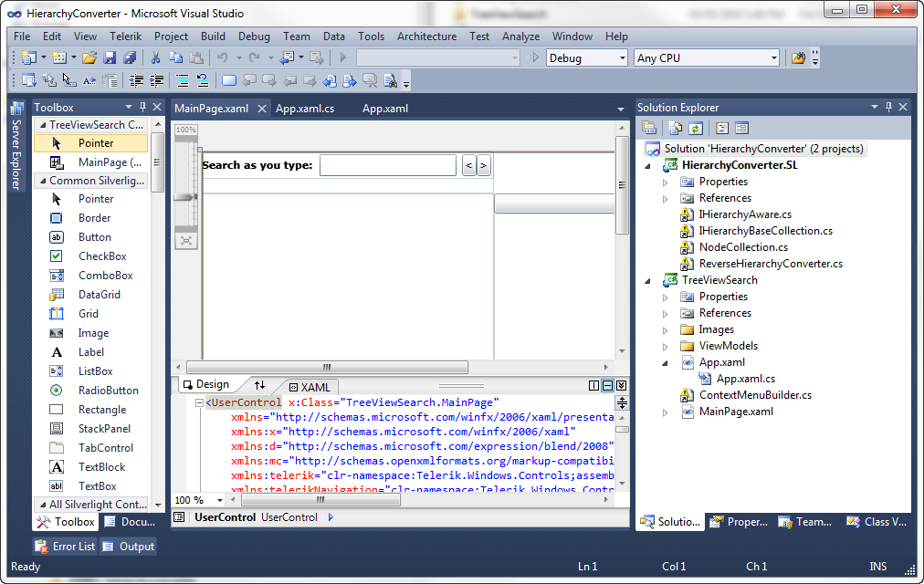The width and height of the screenshot is (924, 584).
Task: Click the Save All toolbar icon
Action: (x=129, y=58)
